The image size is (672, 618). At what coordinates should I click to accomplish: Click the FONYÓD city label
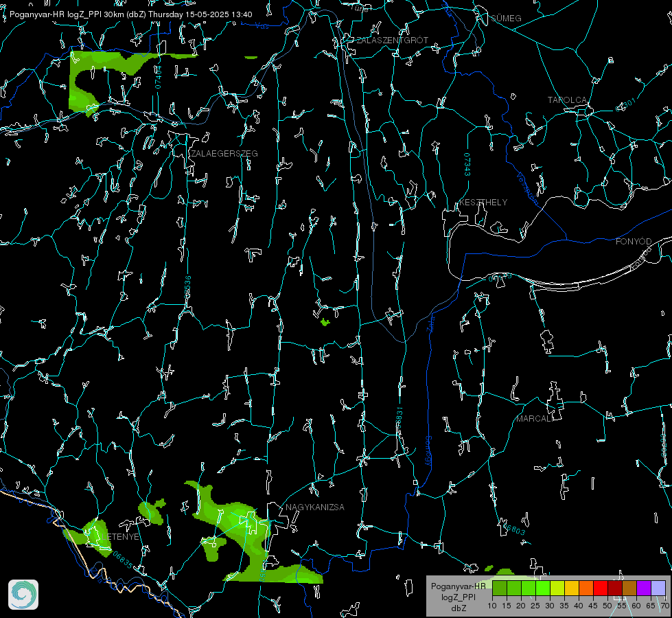pos(634,242)
